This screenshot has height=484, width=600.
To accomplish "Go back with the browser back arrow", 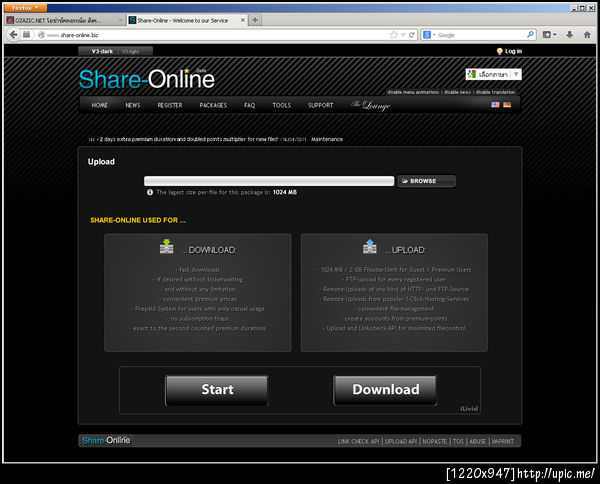I will point(13,35).
